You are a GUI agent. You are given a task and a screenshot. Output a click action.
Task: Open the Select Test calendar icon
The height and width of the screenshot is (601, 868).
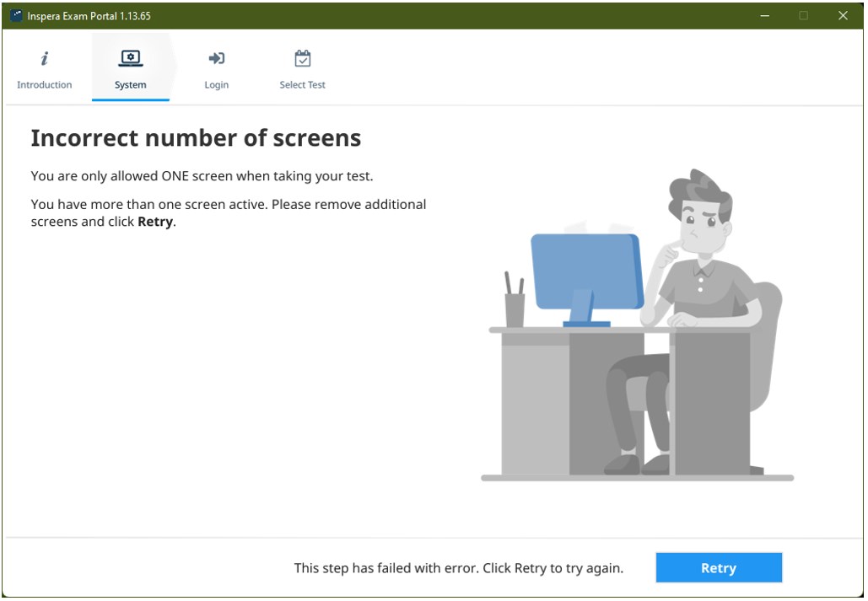pos(302,57)
